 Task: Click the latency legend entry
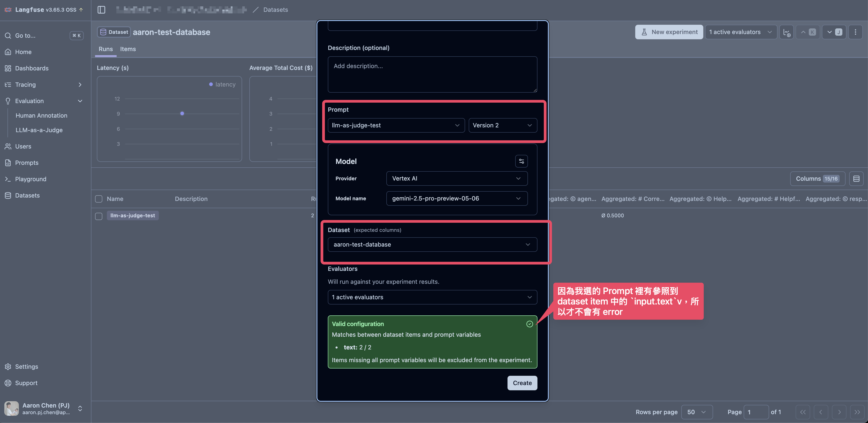pyautogui.click(x=222, y=84)
